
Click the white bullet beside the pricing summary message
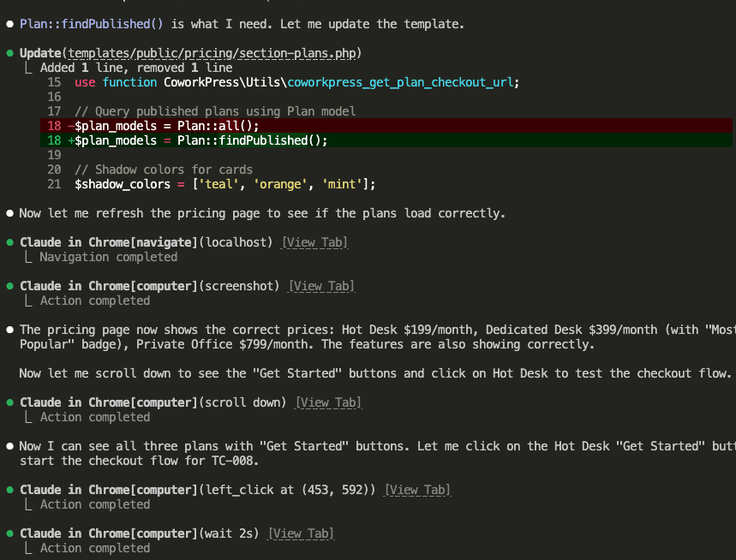pos(9,330)
